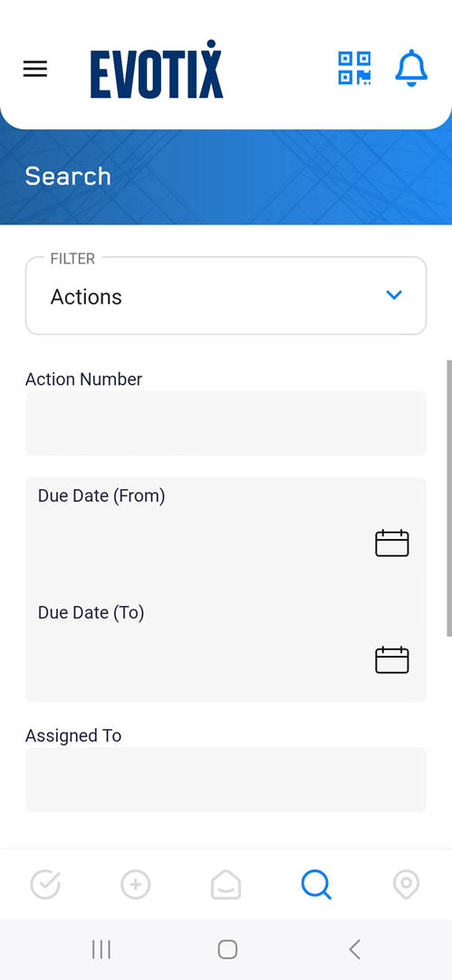Image resolution: width=452 pixels, height=980 pixels.
Task: Focus the Assigned To field
Action: 226,779
